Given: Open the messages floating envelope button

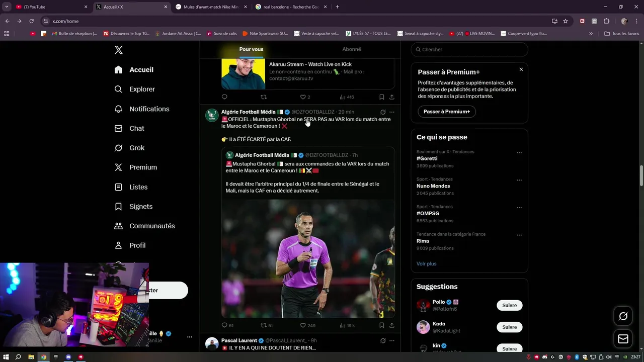Looking at the screenshot, I should click(x=623, y=339).
